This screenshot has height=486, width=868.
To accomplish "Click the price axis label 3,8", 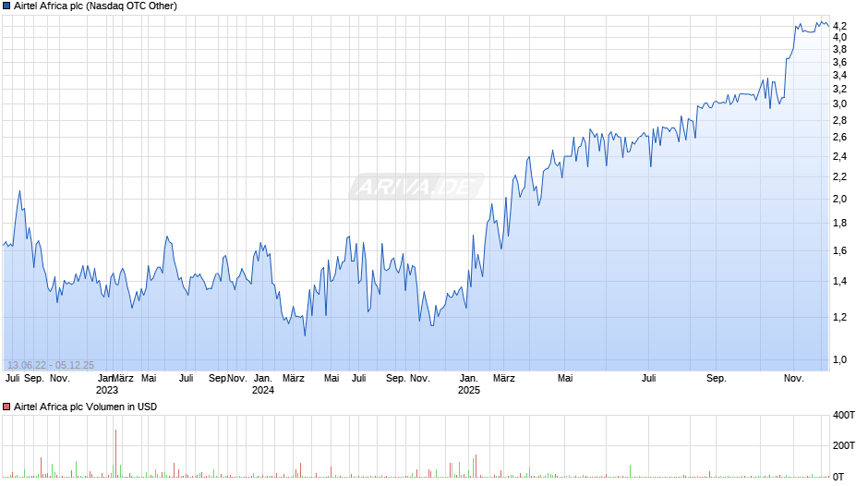I will [839, 49].
